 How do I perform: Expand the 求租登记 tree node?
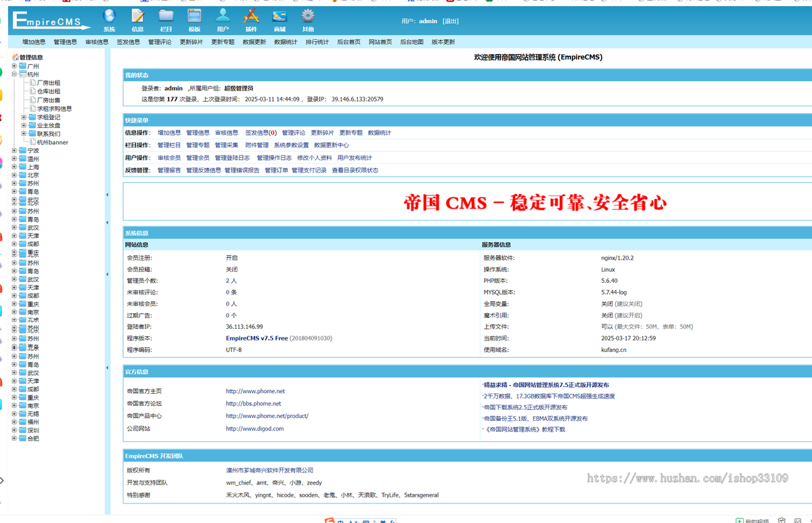pos(24,117)
